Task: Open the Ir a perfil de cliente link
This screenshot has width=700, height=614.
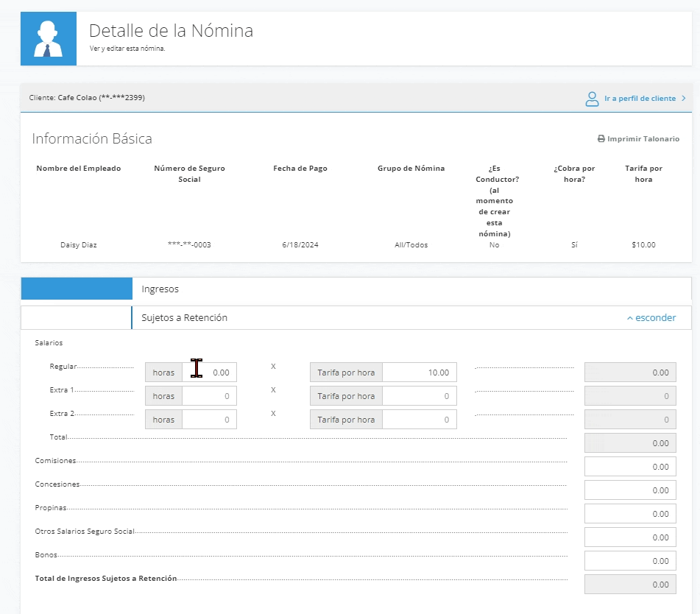Action: click(x=640, y=98)
